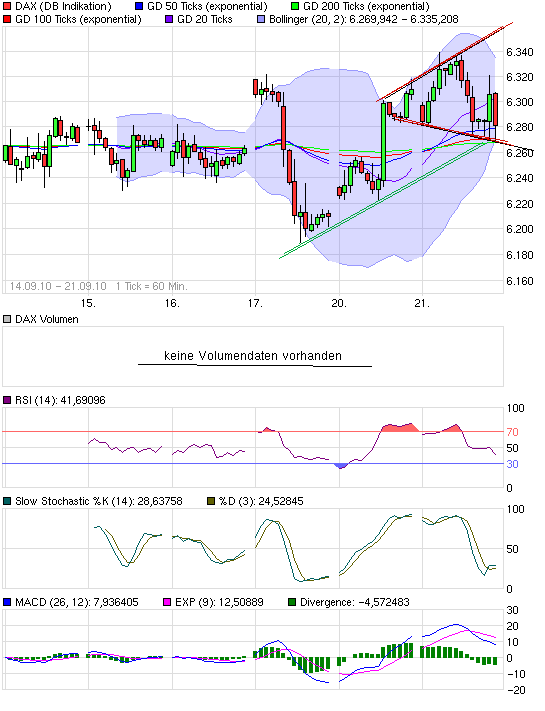This screenshot has height=711, width=545.
Task: Select the 'GD 20 Ticks' legend label
Action: click(x=204, y=19)
